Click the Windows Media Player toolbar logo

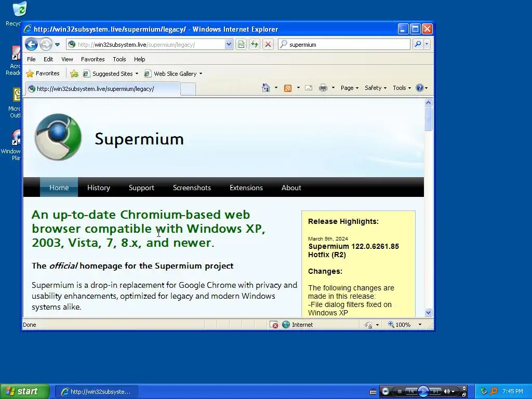pos(385,391)
